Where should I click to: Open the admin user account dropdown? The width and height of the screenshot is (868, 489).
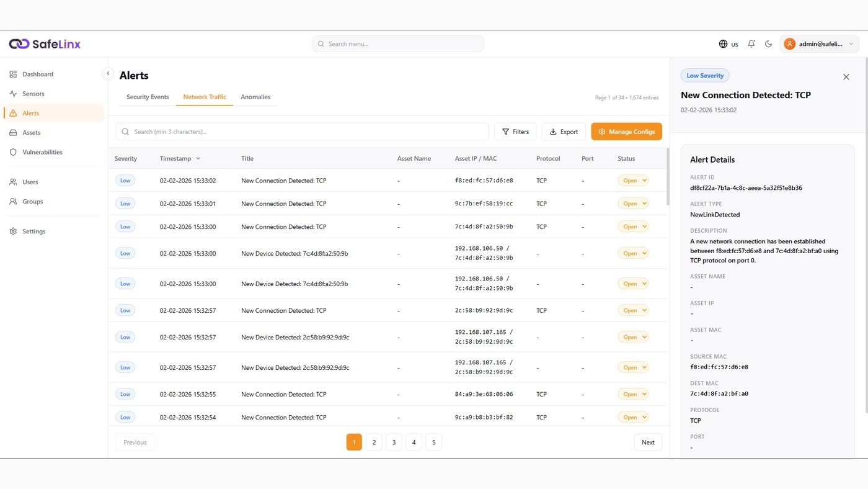(x=819, y=44)
